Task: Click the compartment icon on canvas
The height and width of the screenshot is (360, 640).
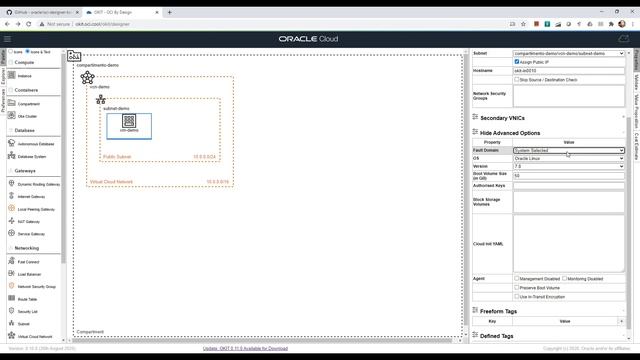Action: click(74, 56)
